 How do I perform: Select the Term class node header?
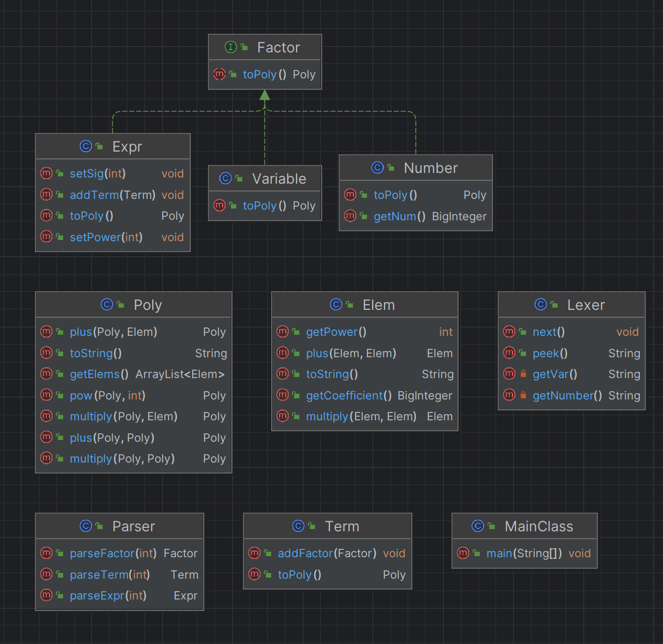tap(327, 526)
